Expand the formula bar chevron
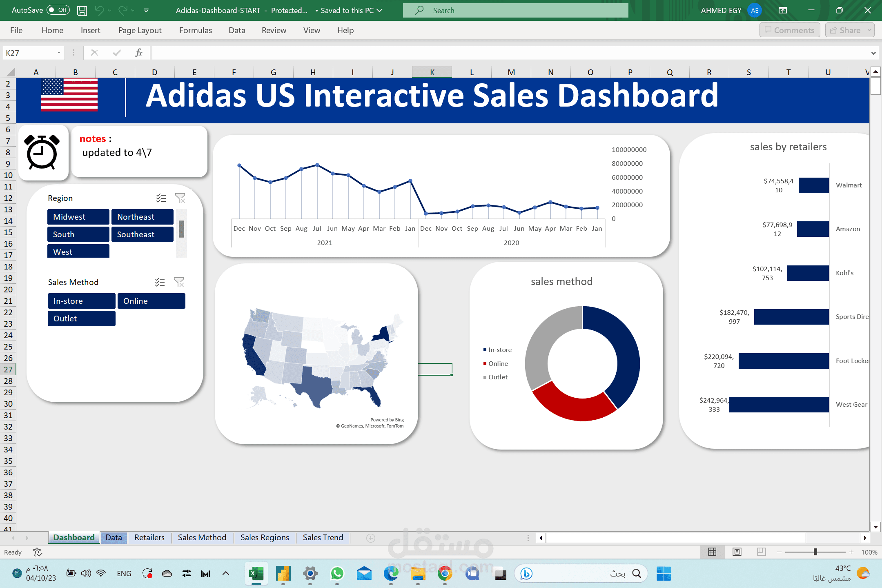Screen dimensions: 882x588 [x=873, y=53]
